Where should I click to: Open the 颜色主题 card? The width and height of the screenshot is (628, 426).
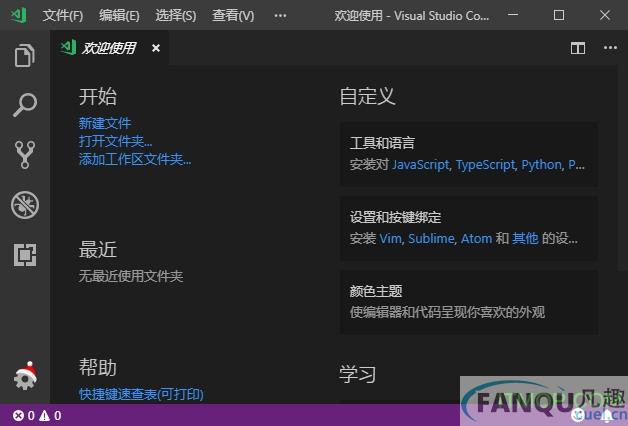[x=469, y=302]
